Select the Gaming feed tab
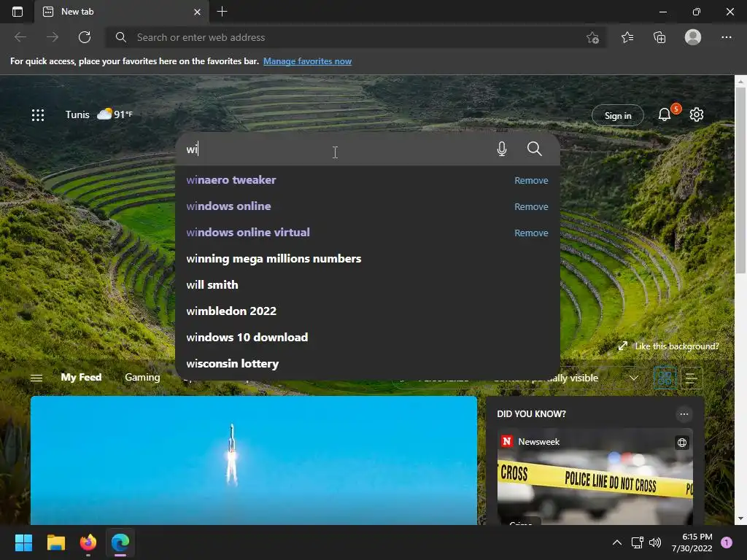Image resolution: width=747 pixels, height=560 pixels. (142, 377)
